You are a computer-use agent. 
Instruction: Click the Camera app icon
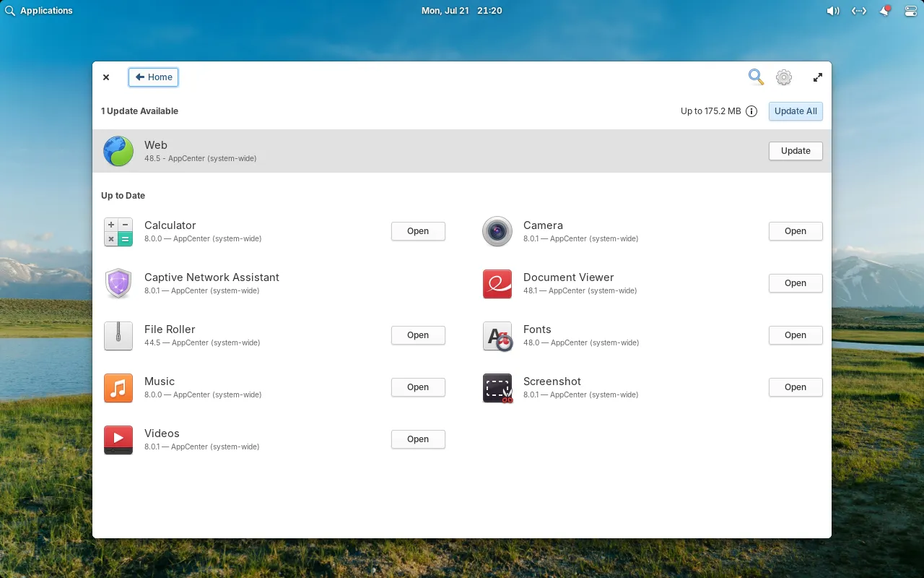tap(497, 231)
